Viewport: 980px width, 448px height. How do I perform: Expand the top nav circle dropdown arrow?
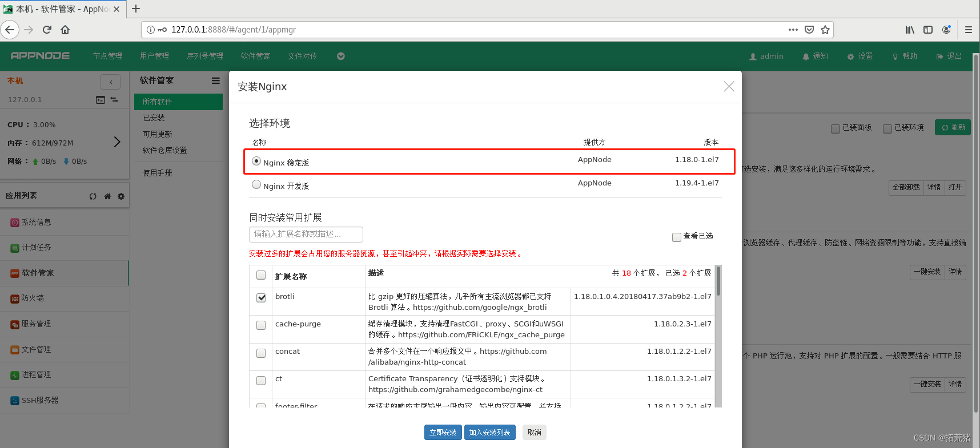[341, 56]
